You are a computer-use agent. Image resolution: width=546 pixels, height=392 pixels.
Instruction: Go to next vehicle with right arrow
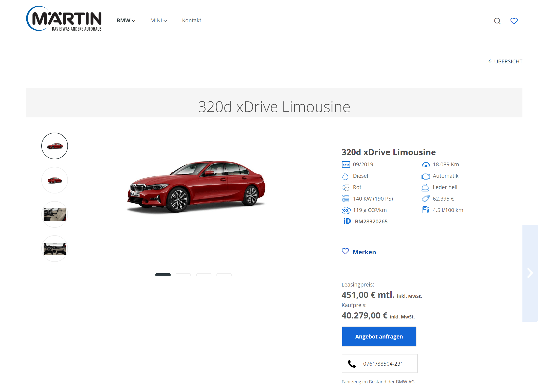click(530, 273)
